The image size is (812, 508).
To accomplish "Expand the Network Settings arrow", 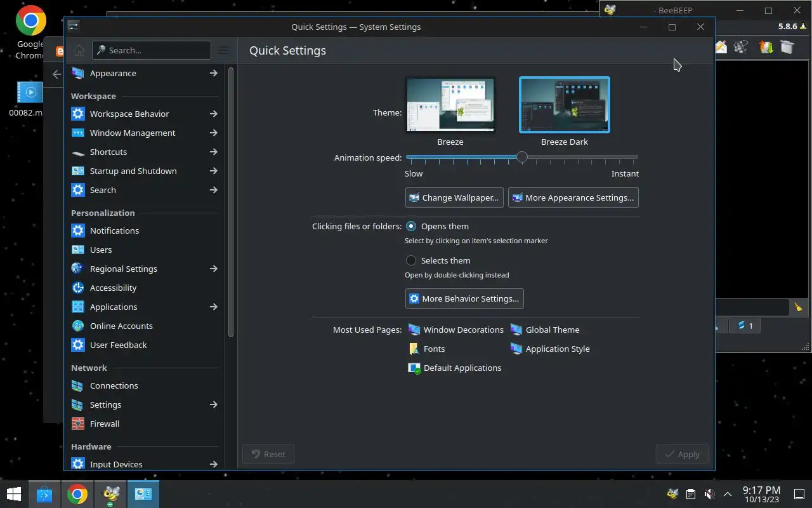I will point(214,404).
